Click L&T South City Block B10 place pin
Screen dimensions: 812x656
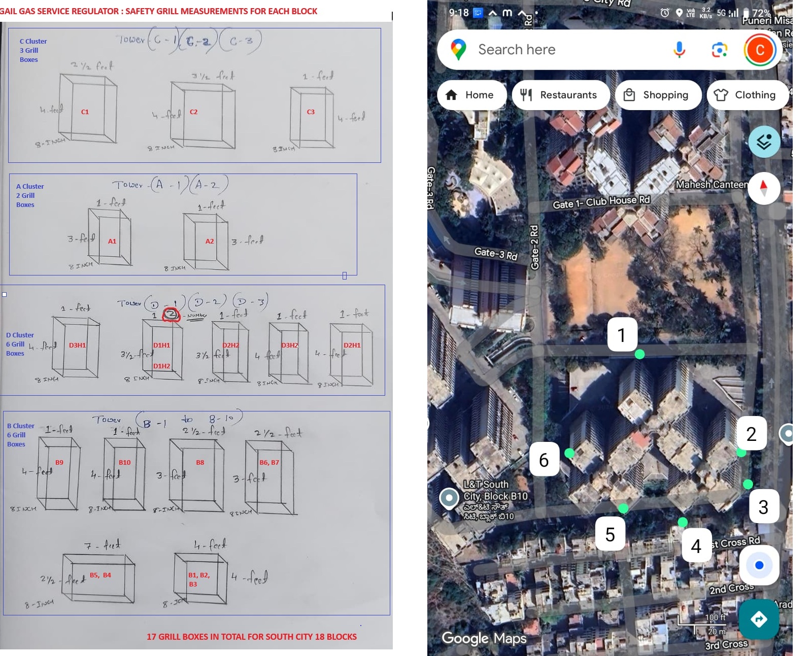click(x=449, y=498)
